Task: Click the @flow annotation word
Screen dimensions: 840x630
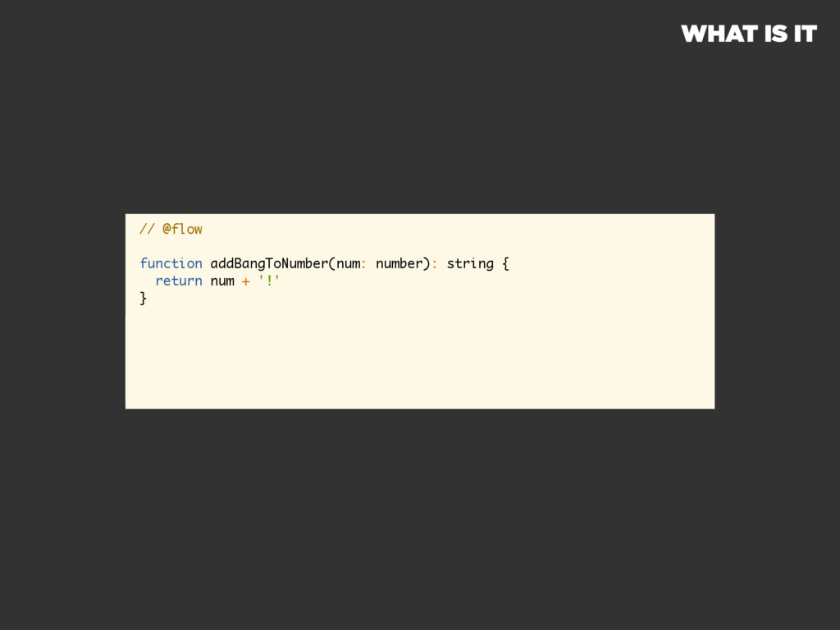Action: point(183,230)
